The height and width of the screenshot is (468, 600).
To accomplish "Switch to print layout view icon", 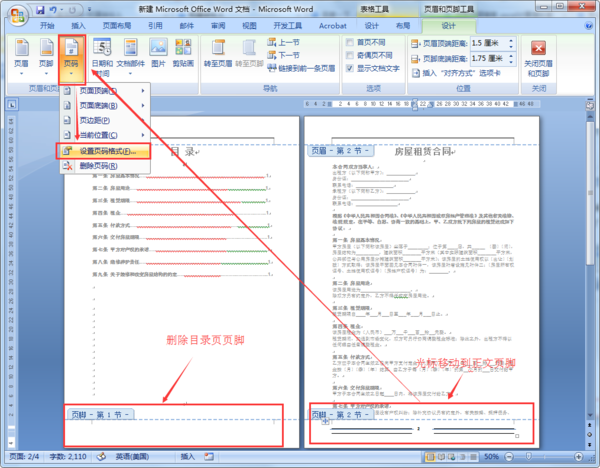I will click(x=430, y=457).
